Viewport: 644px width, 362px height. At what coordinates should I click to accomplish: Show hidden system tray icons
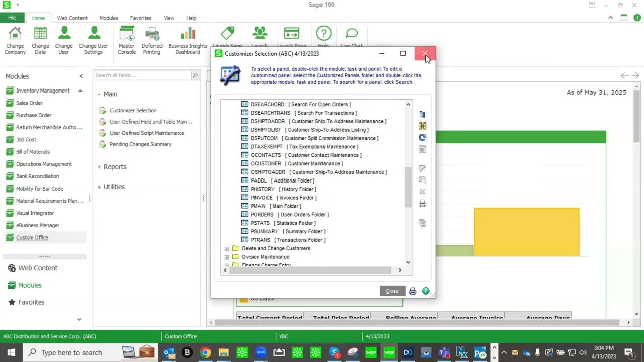tap(504, 352)
